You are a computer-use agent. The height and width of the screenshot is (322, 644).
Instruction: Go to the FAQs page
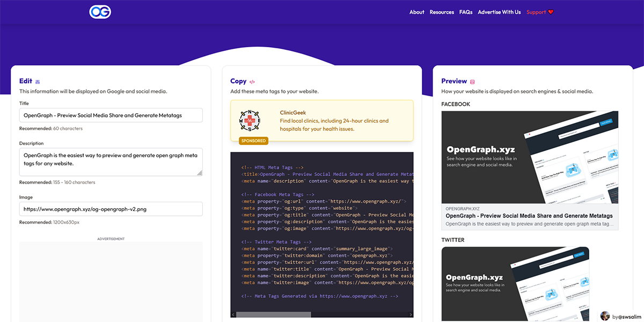pyautogui.click(x=466, y=12)
